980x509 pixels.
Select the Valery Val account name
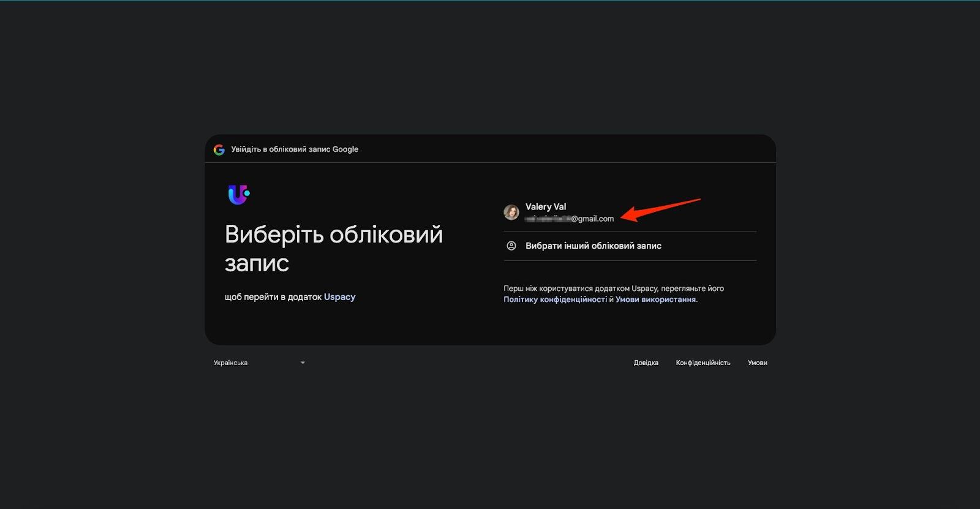click(546, 206)
